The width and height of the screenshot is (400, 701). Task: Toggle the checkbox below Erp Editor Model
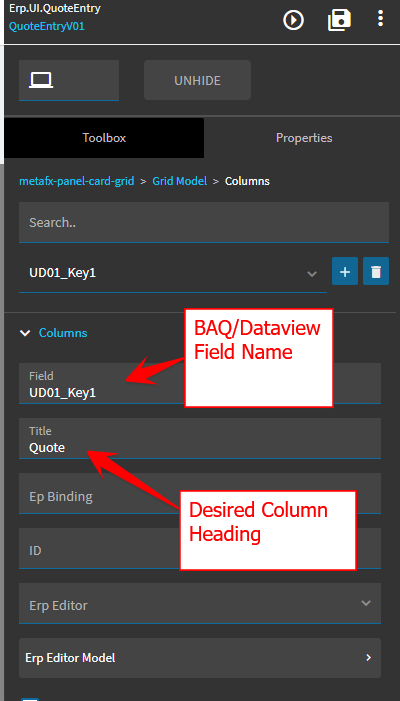[30, 699]
